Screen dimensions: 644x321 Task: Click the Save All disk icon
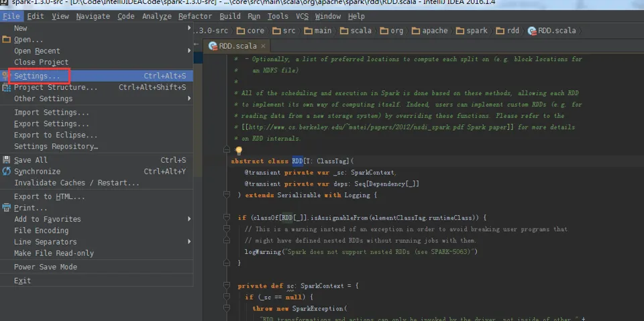pyautogui.click(x=7, y=160)
